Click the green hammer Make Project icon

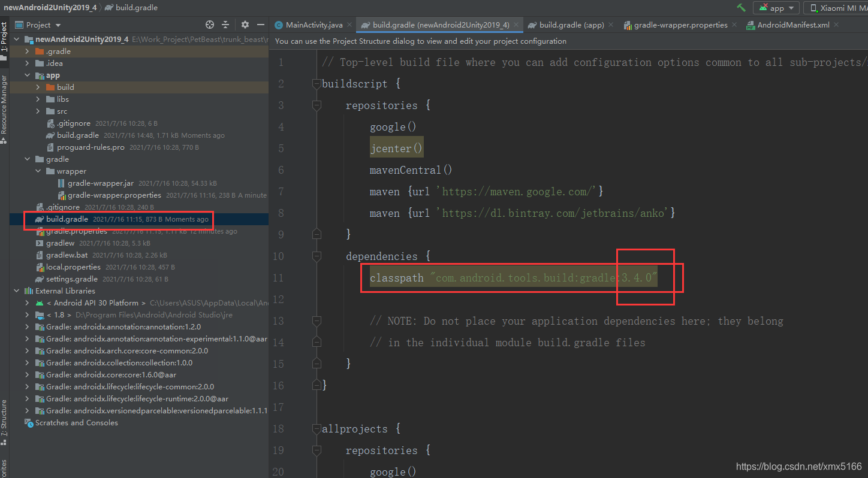tap(742, 8)
